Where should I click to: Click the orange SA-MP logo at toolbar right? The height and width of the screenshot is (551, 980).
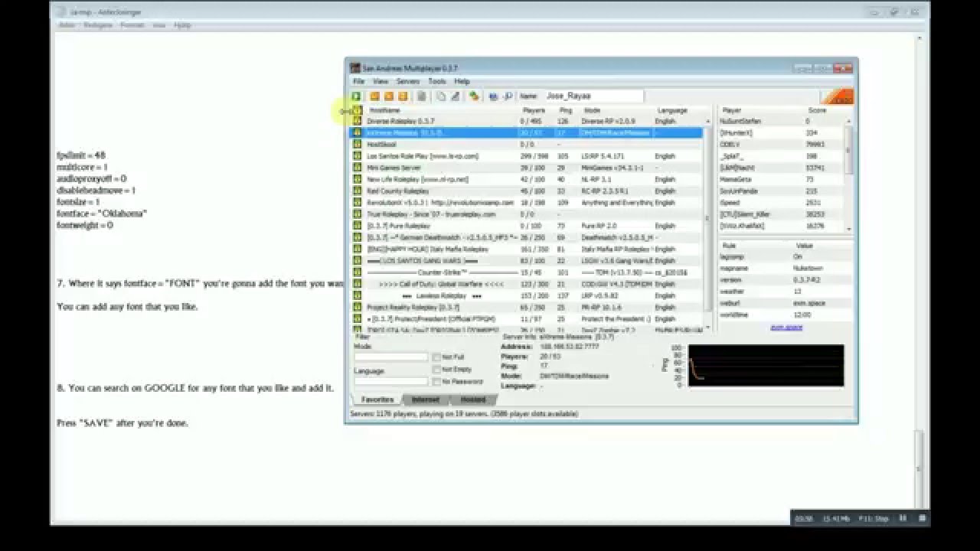tap(836, 96)
